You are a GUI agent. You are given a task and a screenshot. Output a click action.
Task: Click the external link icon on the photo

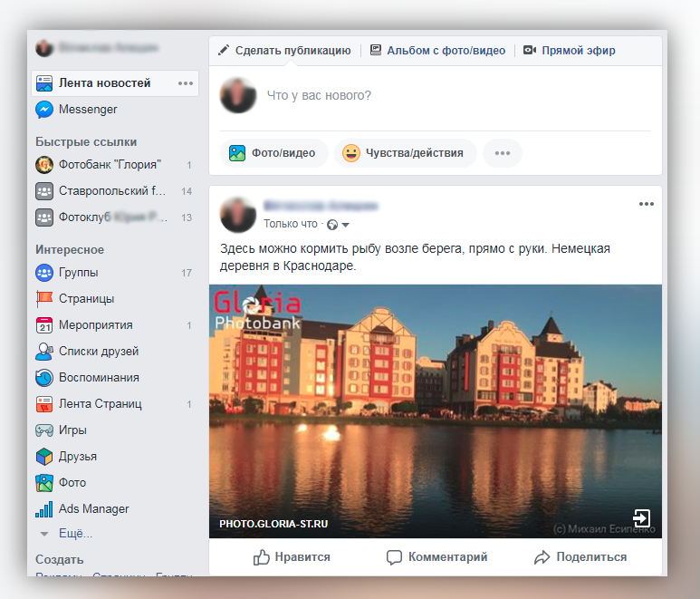tap(641, 518)
